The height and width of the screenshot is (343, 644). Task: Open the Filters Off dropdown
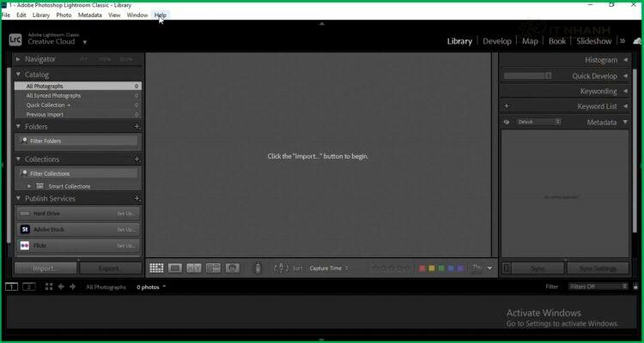coord(597,286)
